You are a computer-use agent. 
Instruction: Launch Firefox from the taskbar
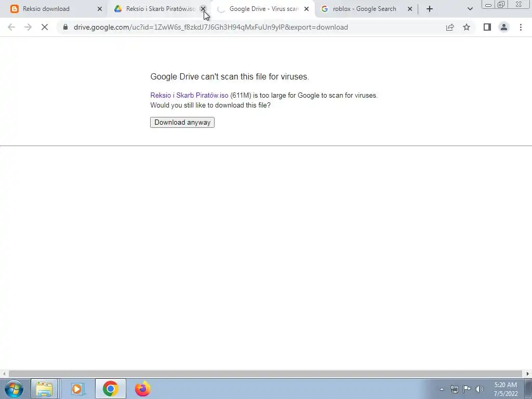(142, 389)
